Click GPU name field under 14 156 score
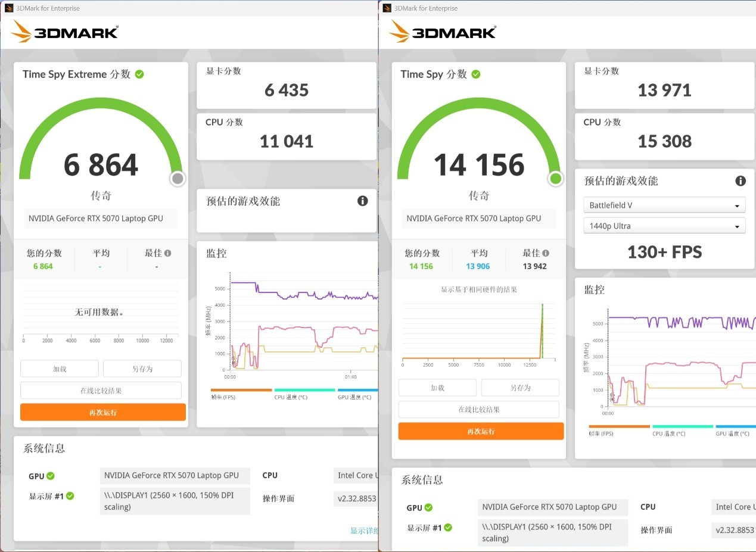This screenshot has height=552, width=756. [479, 219]
